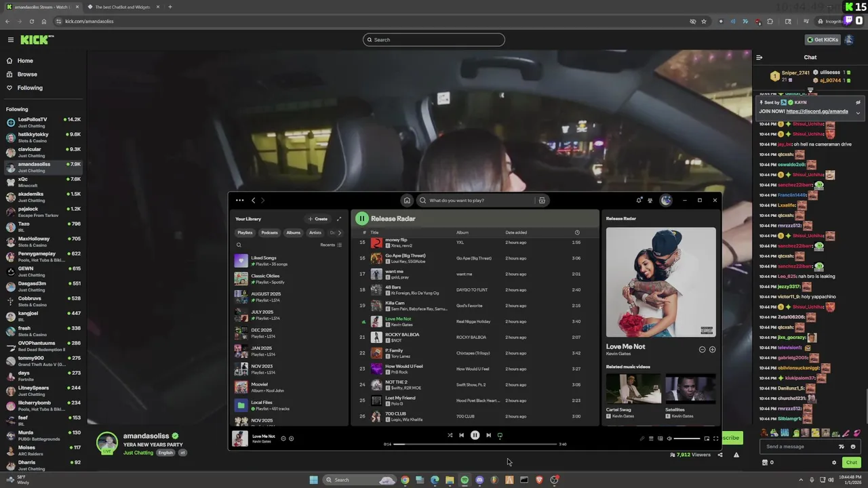The width and height of the screenshot is (868, 488).
Task: Toggle Spotify lyrics microphone icon
Action: (642, 439)
